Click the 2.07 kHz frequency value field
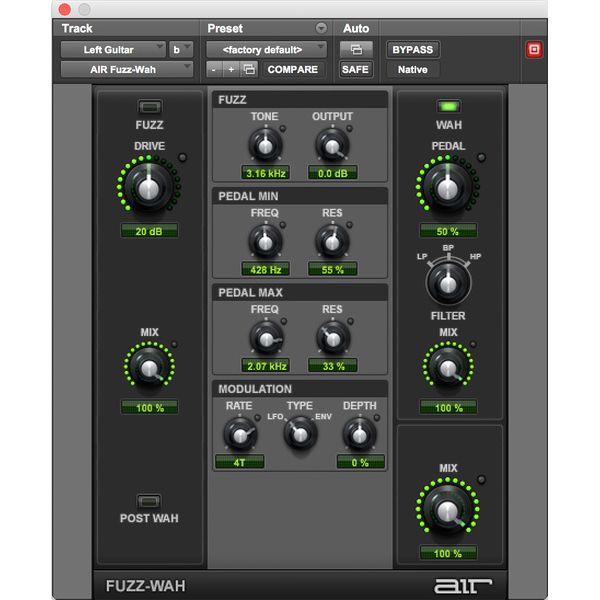The width and height of the screenshot is (600, 600). (x=266, y=366)
